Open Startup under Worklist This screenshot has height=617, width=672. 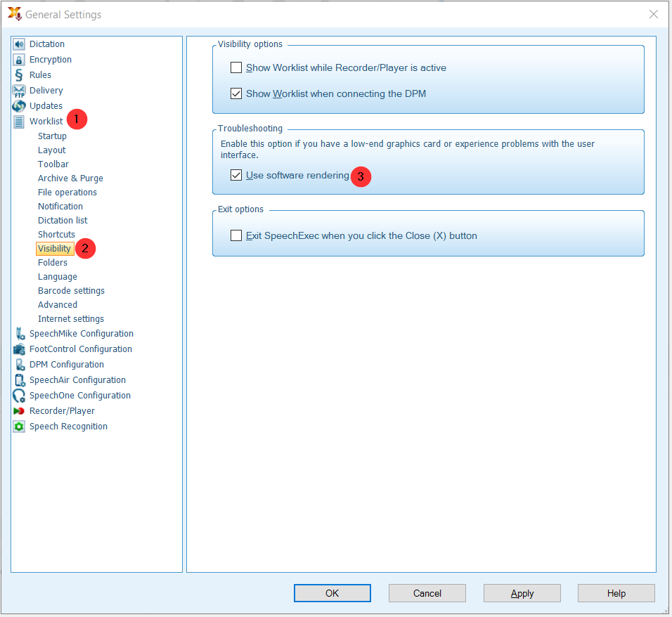coord(52,136)
